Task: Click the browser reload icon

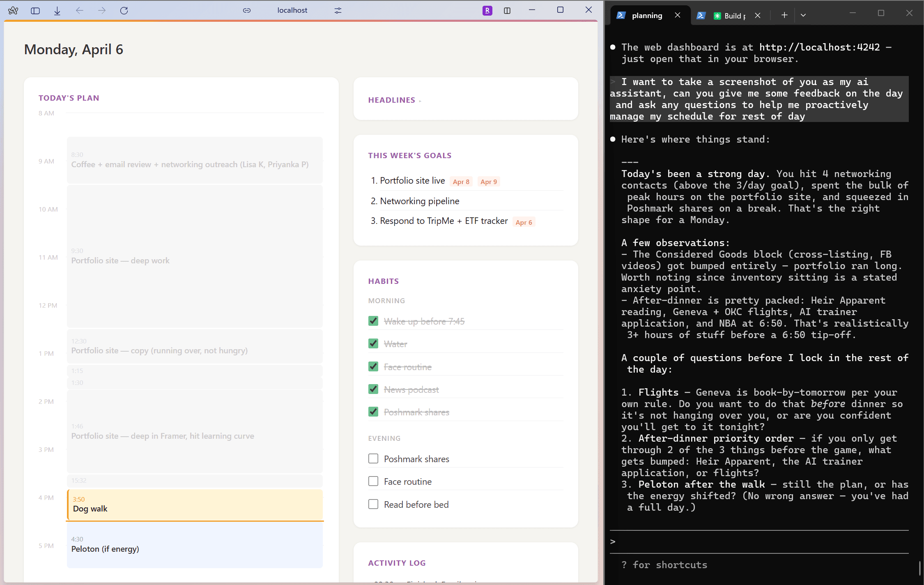Action: [124, 11]
